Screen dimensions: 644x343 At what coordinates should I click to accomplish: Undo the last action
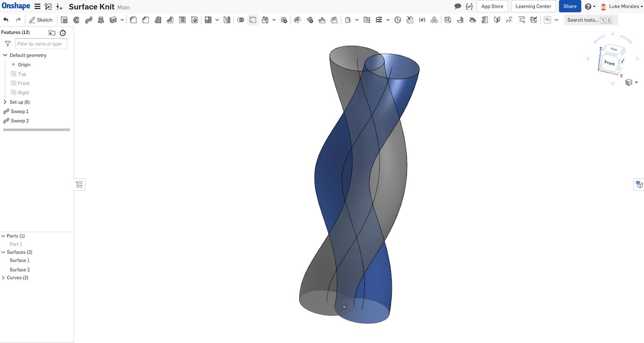click(x=5, y=19)
